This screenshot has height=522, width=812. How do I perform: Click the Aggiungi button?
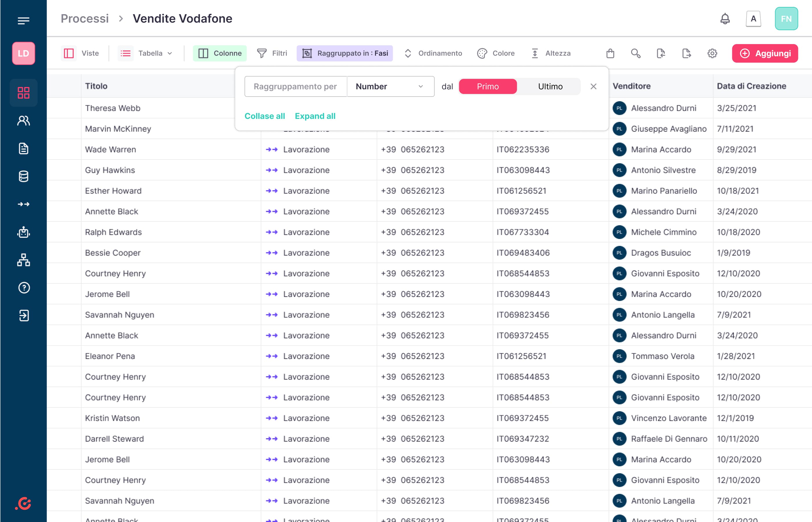coord(764,53)
